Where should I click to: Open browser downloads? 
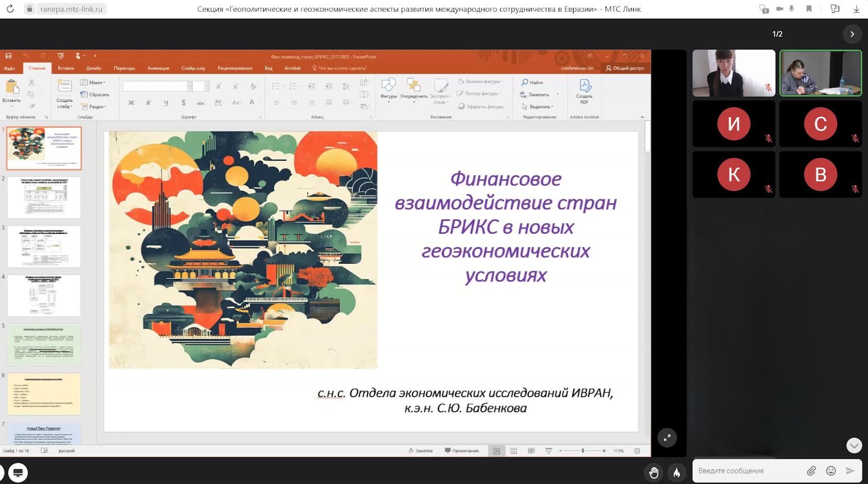pos(856,9)
